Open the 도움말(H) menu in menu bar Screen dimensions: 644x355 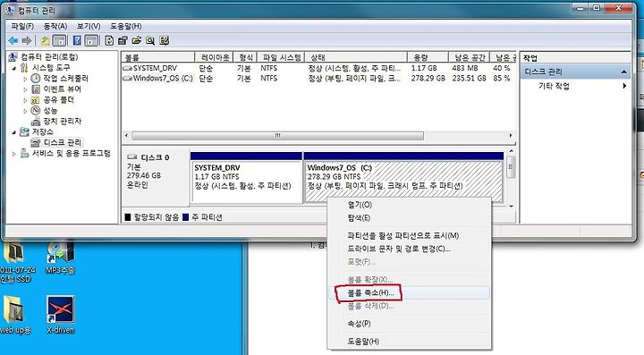pyautogui.click(x=126, y=26)
